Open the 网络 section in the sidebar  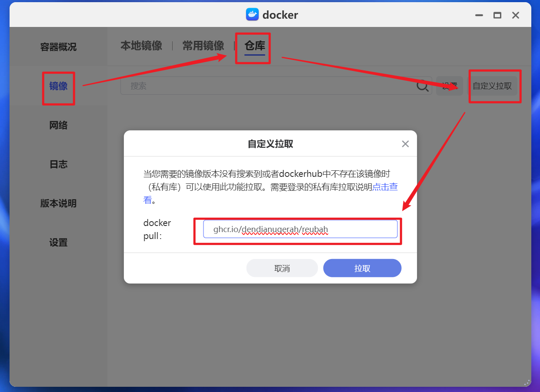(x=58, y=125)
